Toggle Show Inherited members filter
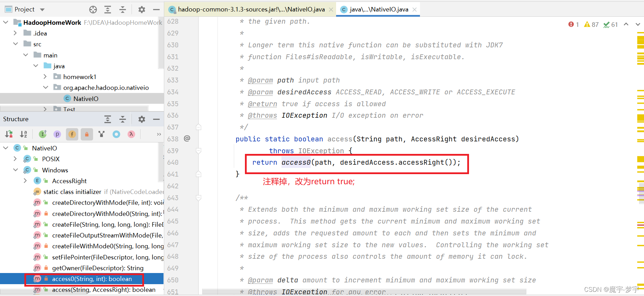Image resolution: width=644 pixels, height=296 pixels. point(43,134)
